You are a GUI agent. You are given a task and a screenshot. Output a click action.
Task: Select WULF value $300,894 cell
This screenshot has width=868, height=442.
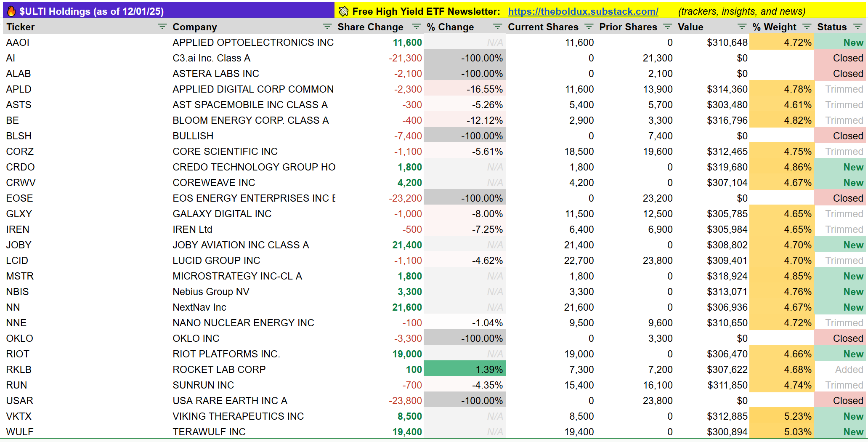point(712,432)
